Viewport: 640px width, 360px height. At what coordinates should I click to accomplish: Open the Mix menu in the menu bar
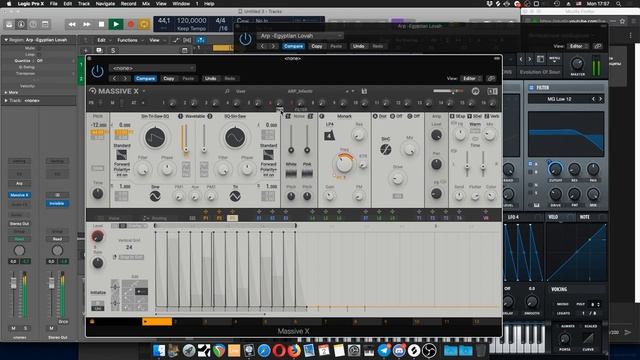146,4
